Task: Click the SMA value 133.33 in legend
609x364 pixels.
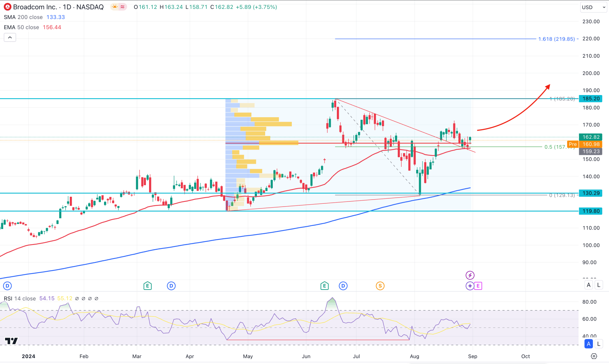Action: coord(56,17)
